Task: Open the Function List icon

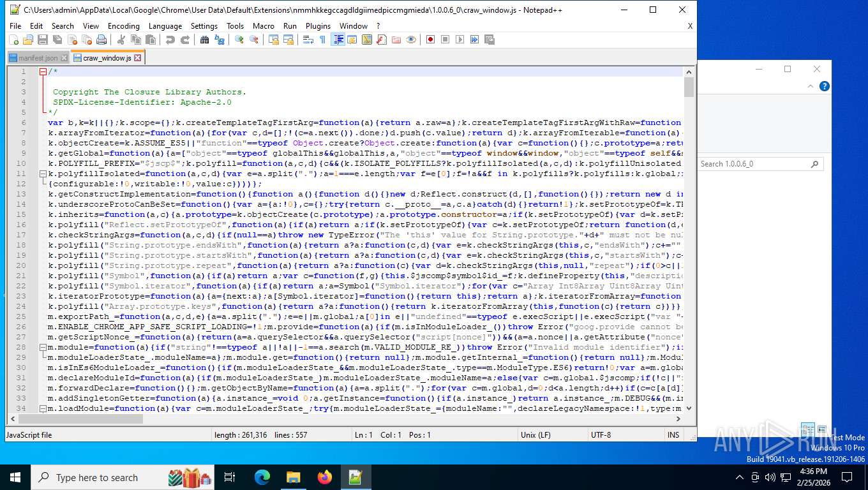Action: click(x=382, y=40)
